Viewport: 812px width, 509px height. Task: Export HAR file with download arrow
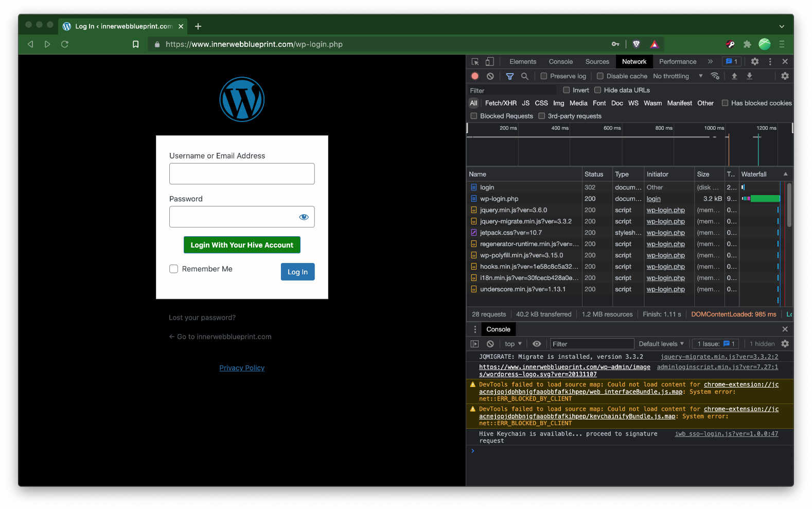click(750, 76)
